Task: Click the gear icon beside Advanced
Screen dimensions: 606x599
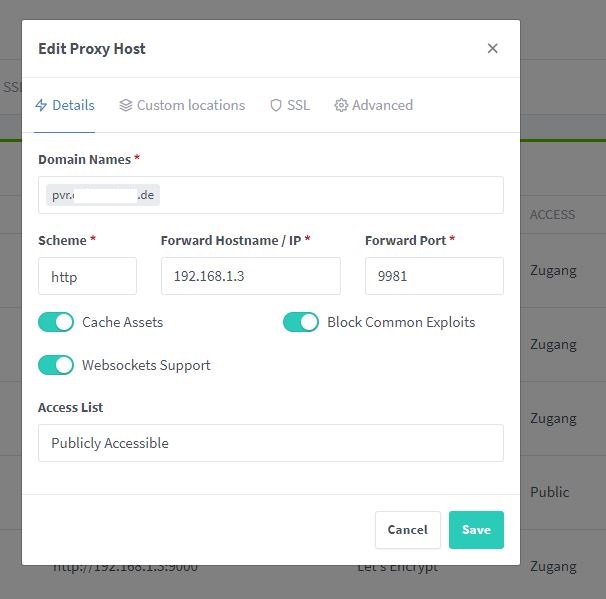Action: (x=341, y=105)
